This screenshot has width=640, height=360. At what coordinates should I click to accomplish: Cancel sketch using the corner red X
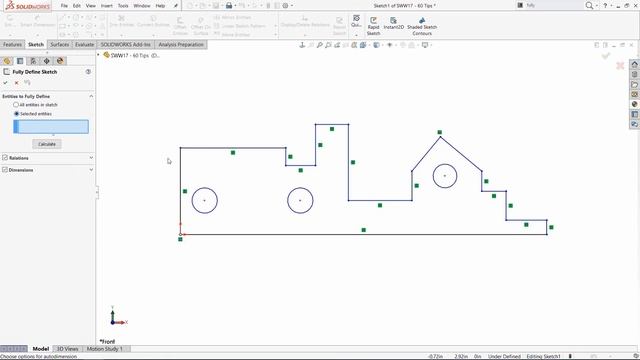coord(620,65)
